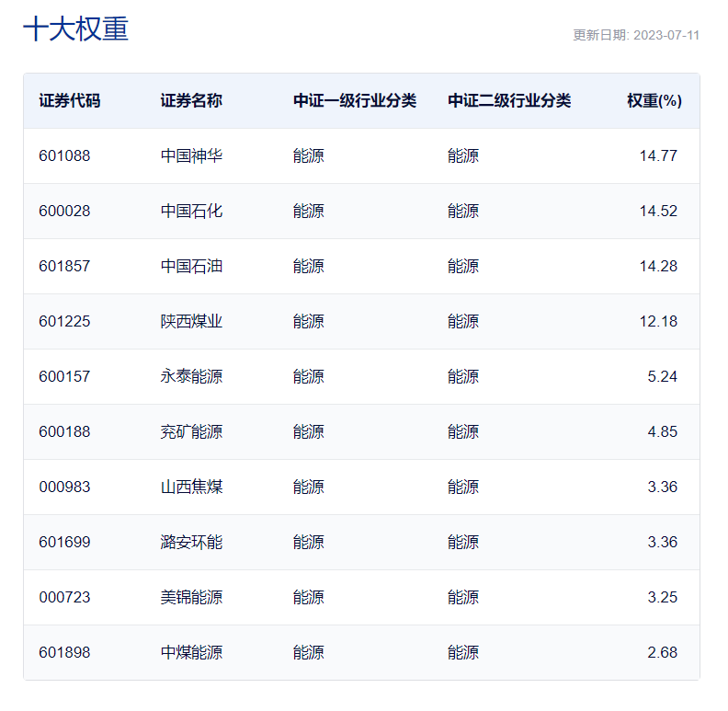
Task: Open the 潞安环能 entry
Action: [x=191, y=543]
